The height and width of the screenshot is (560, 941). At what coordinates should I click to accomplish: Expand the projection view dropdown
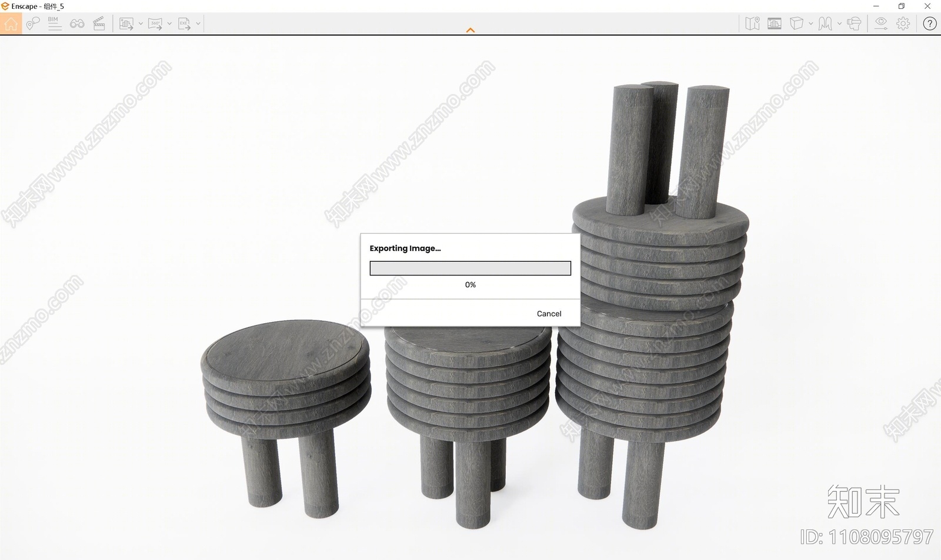(810, 24)
